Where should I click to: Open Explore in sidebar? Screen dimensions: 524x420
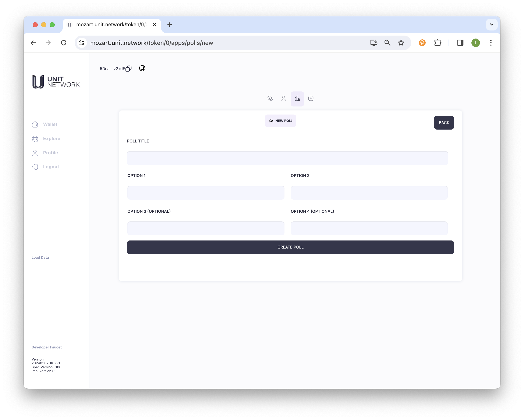[51, 138]
